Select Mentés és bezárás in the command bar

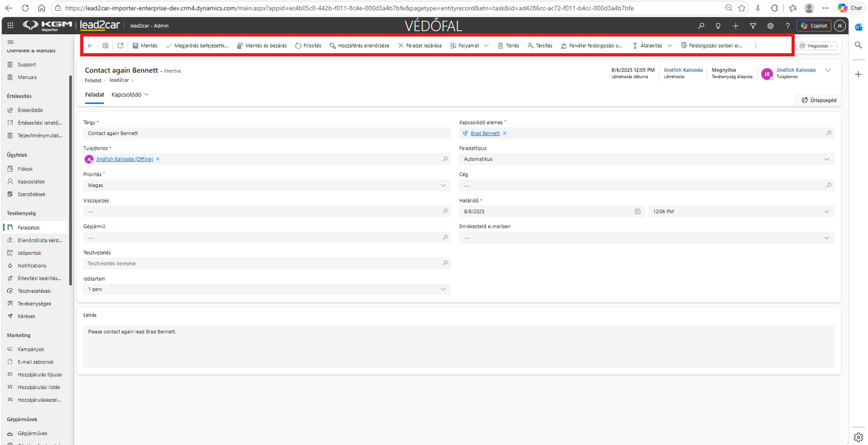point(262,46)
